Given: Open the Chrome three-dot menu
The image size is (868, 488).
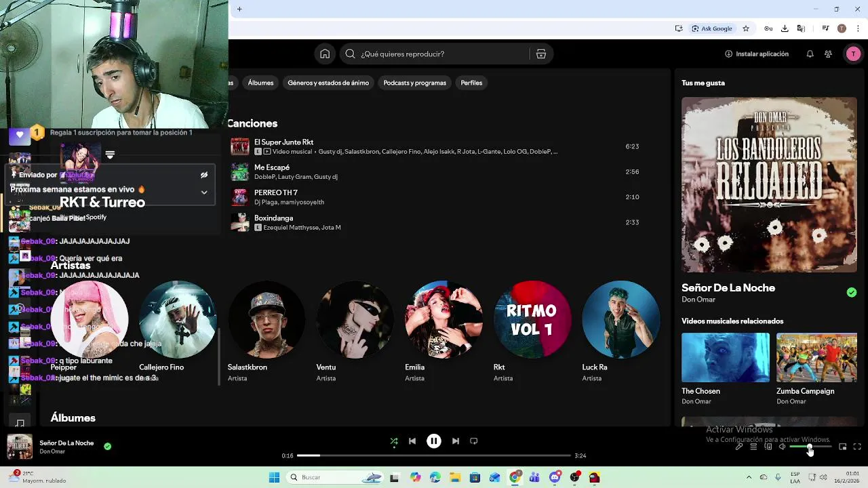Looking at the screenshot, I should coord(859,28).
